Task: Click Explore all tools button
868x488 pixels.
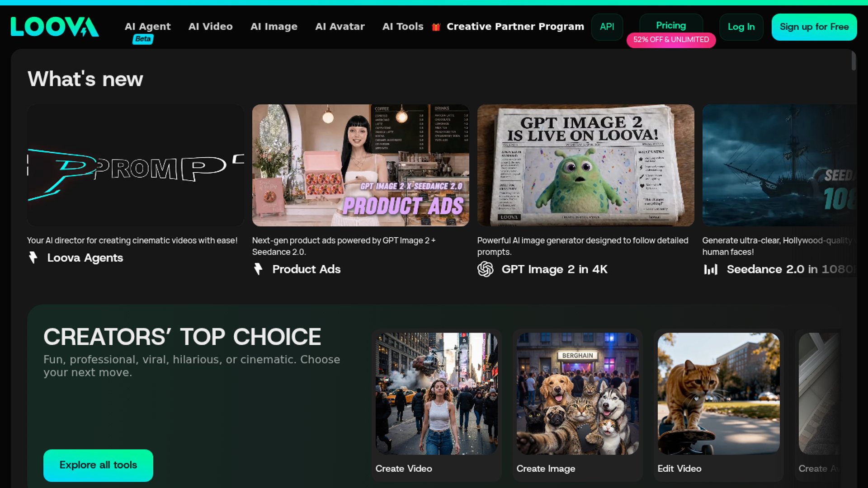Action: click(x=98, y=465)
